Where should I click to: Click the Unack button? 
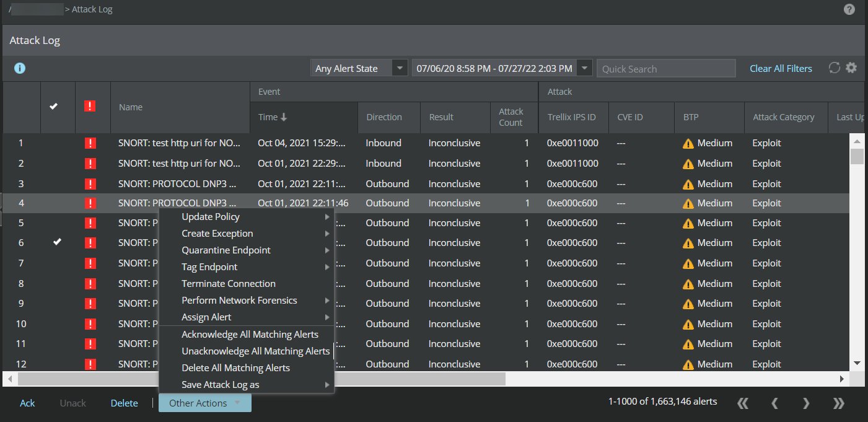pos(72,403)
